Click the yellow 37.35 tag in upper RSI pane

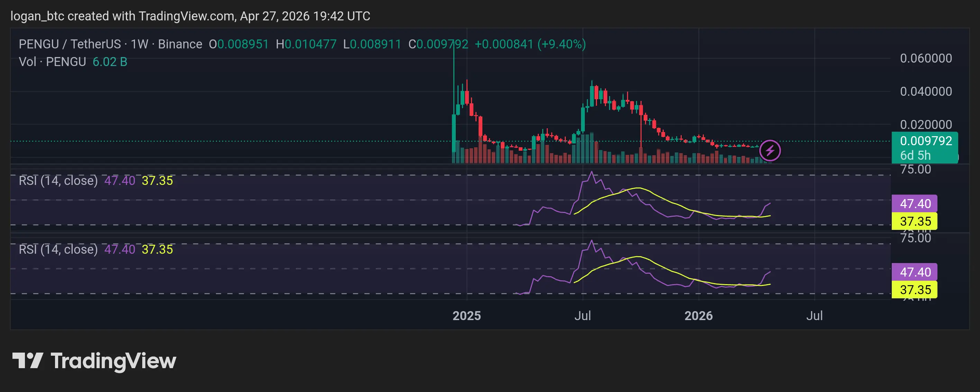coord(915,221)
